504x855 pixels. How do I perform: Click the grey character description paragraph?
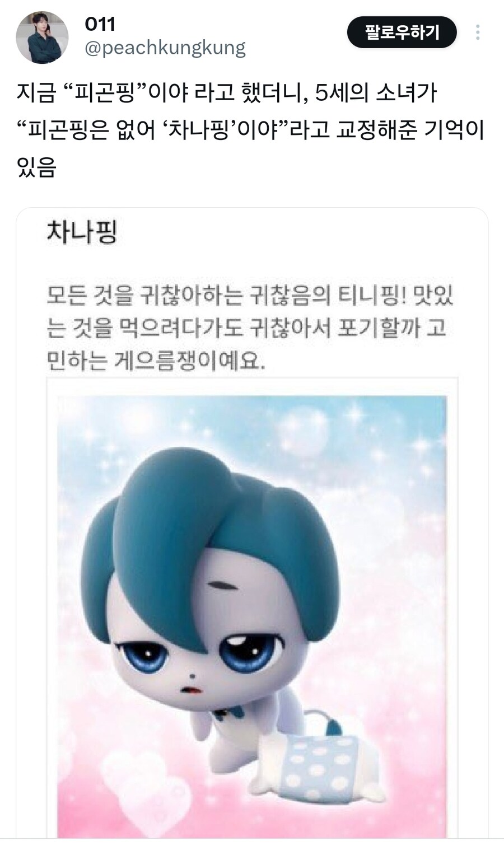[250, 328]
